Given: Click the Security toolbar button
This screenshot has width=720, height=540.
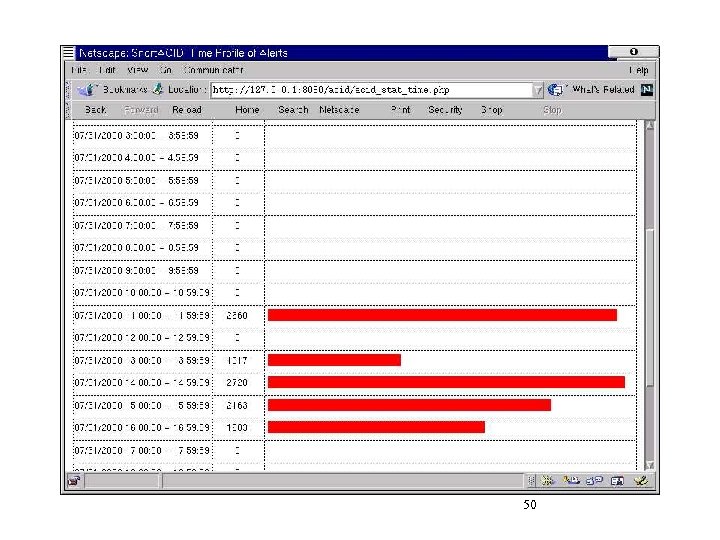Looking at the screenshot, I should point(445,110).
